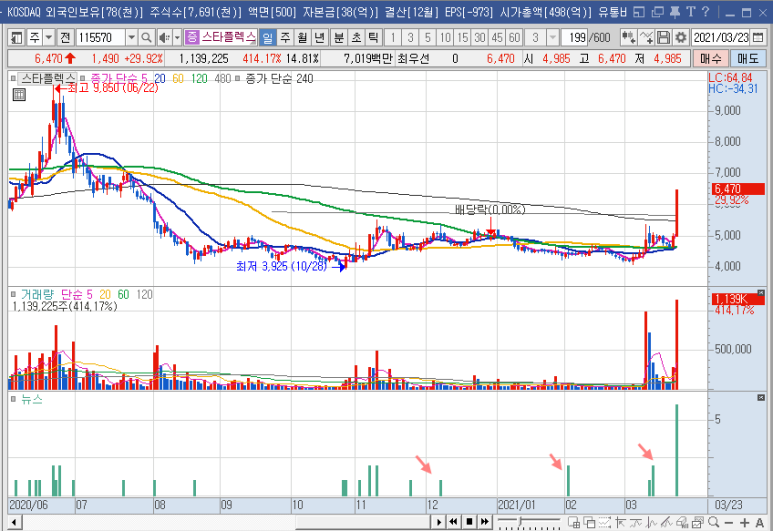Select the monthly (월) chart period toggle
The height and width of the screenshot is (531, 773).
click(302, 37)
